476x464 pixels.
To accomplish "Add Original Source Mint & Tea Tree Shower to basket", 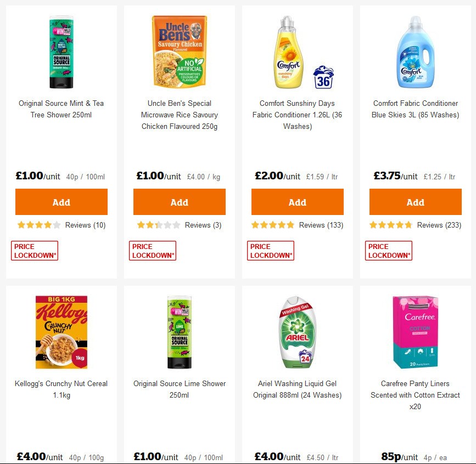I will 61,202.
